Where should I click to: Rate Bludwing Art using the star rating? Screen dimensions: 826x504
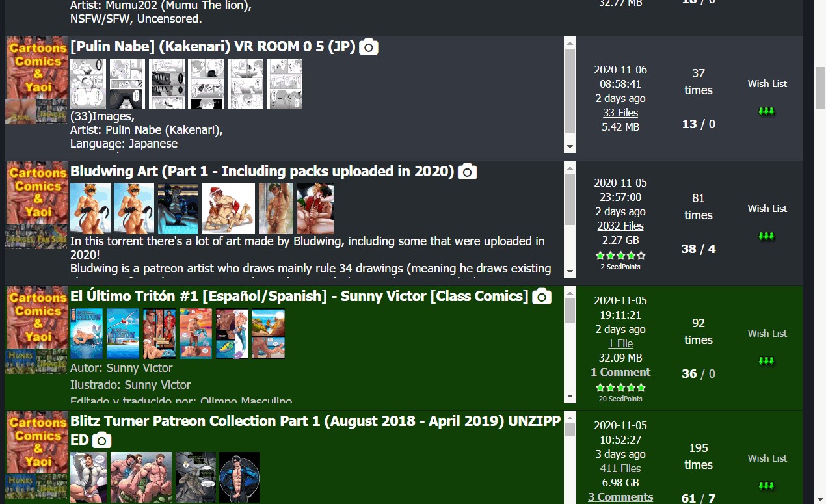(620, 256)
